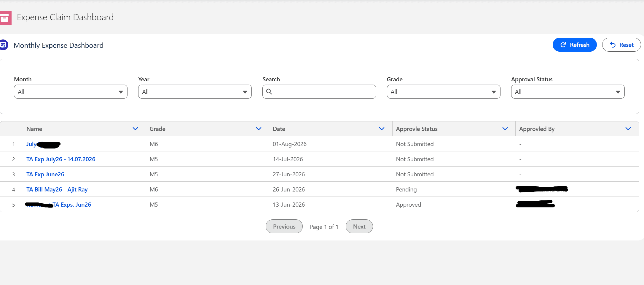Click the Name column header label
The width and height of the screenshot is (644, 285).
coord(34,129)
